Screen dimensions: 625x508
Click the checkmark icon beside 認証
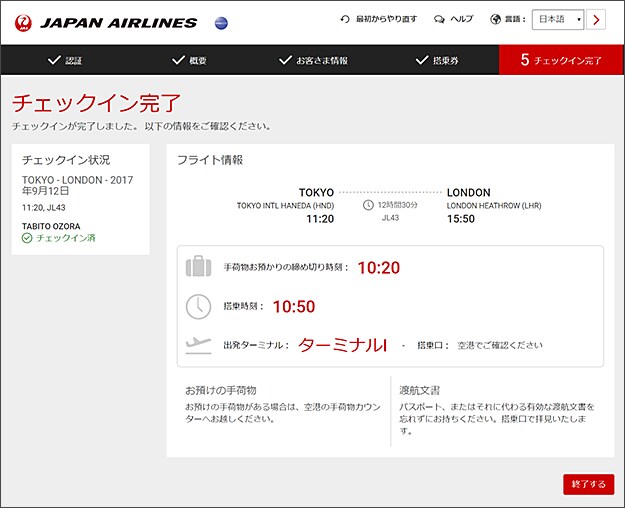pyautogui.click(x=54, y=60)
